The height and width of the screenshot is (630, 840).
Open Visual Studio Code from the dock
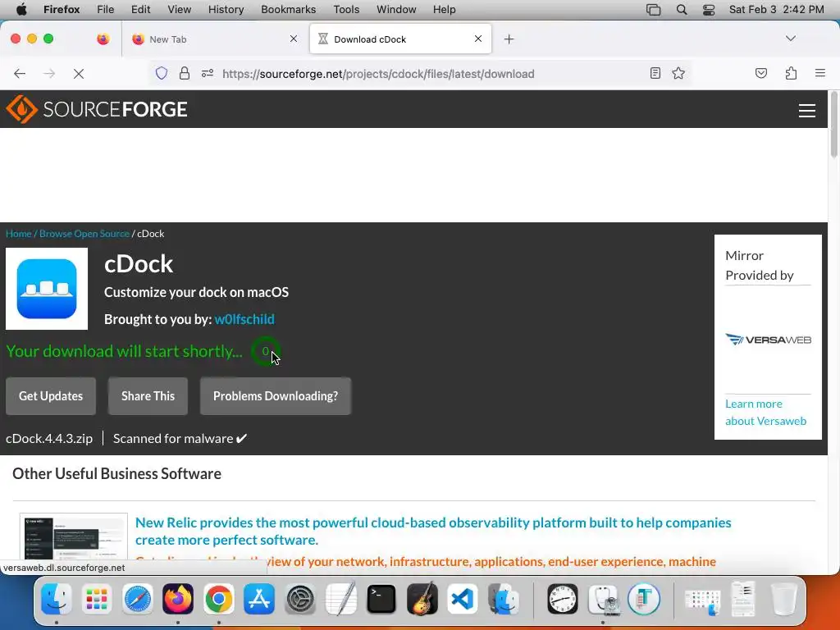[x=463, y=598]
